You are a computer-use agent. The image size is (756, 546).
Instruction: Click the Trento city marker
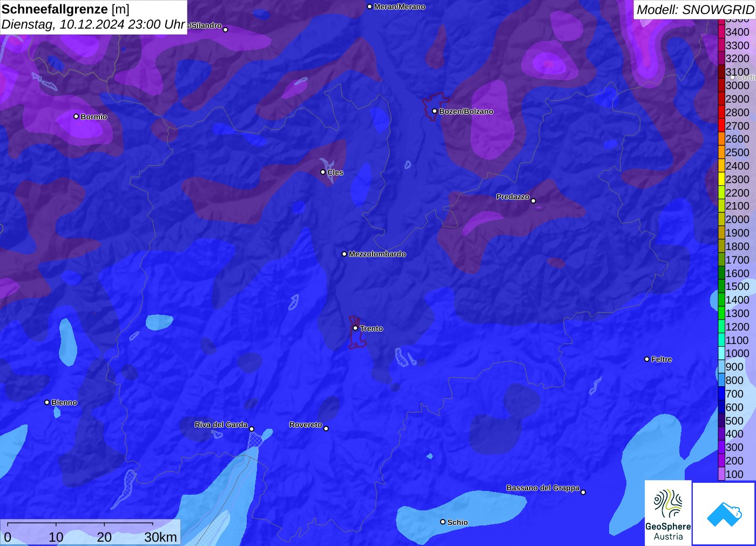(355, 328)
